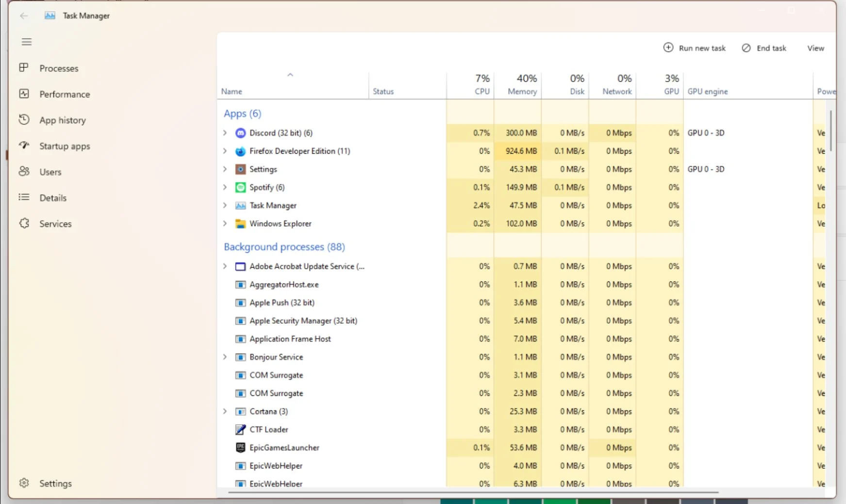
Task: Click the vertical scrollbar thumb
Action: [x=831, y=130]
